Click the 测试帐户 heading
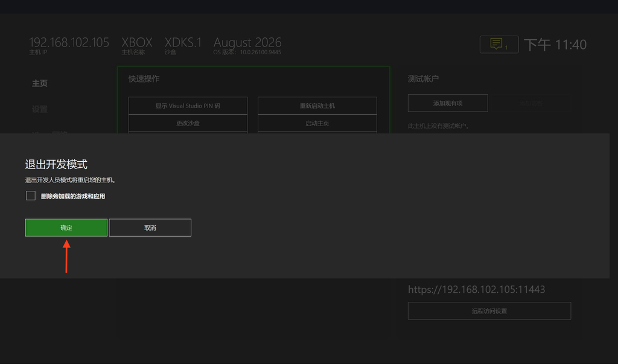Viewport: 618px width, 364px height. pos(423,79)
